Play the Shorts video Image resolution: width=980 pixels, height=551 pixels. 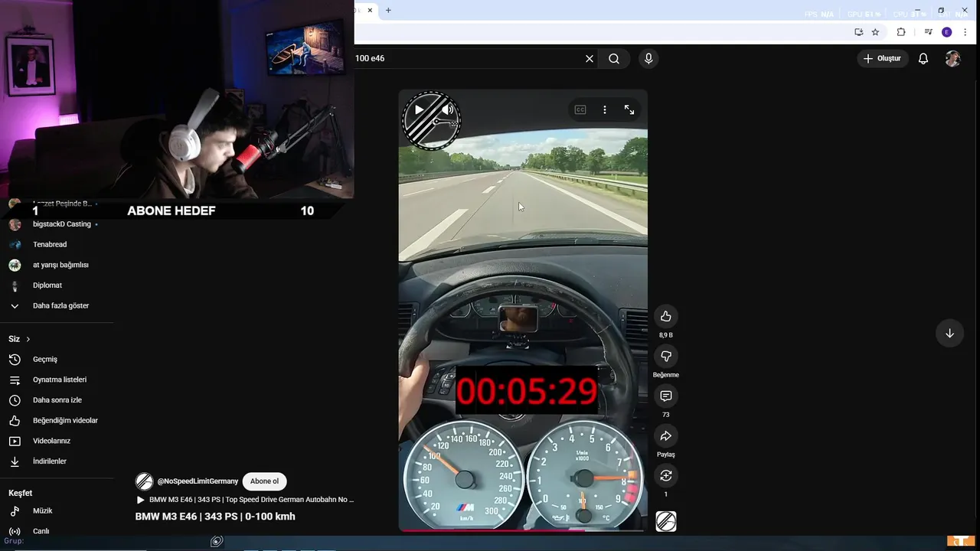419,109
